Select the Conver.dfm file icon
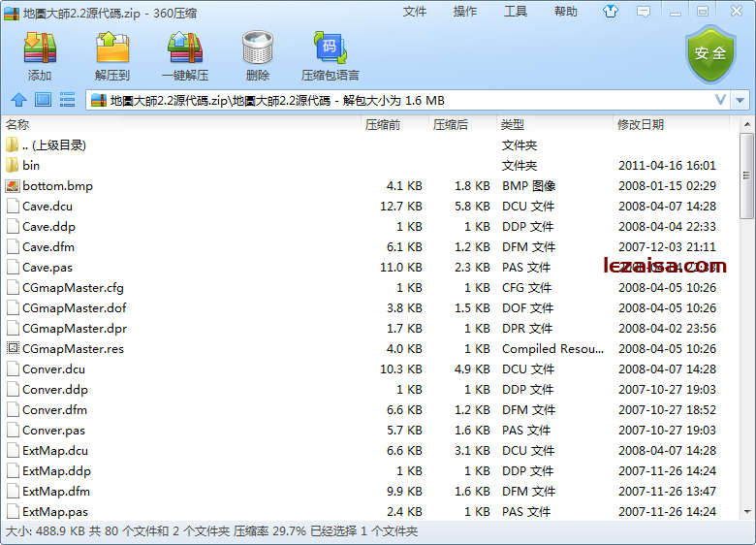 [13, 409]
